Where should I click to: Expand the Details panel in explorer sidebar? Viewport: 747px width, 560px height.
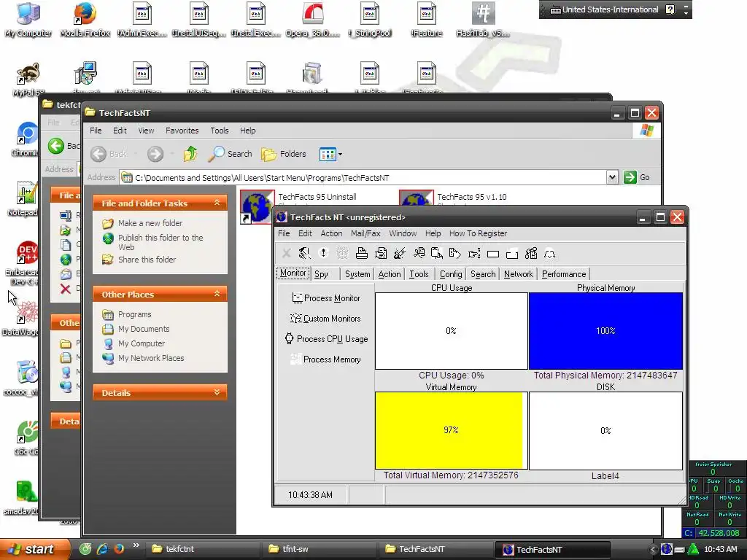(x=217, y=392)
